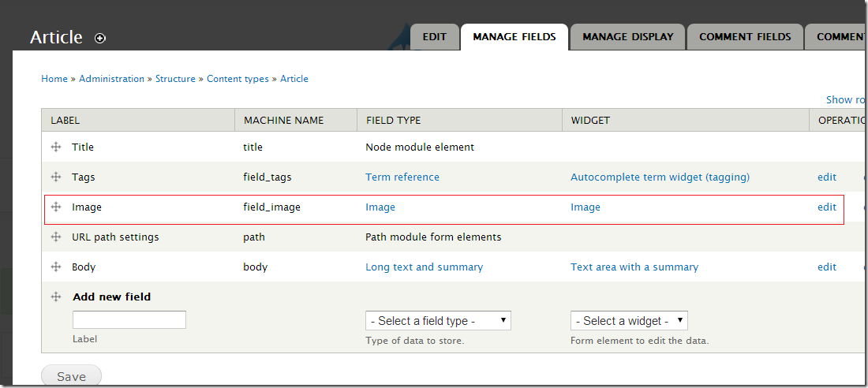Click Autocomplete term widget (tagging) link

click(660, 177)
